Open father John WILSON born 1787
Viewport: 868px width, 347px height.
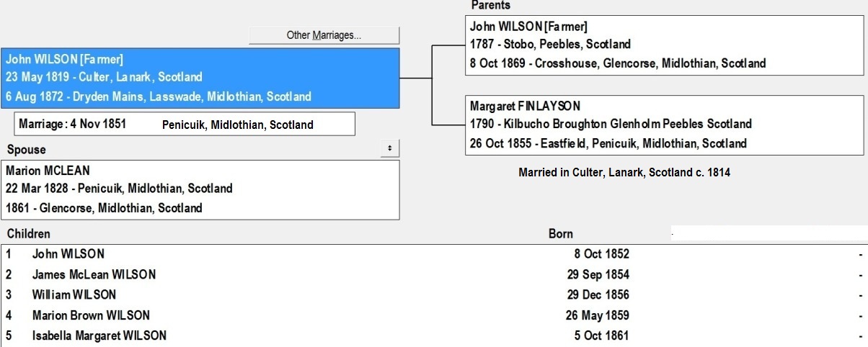tap(663, 45)
